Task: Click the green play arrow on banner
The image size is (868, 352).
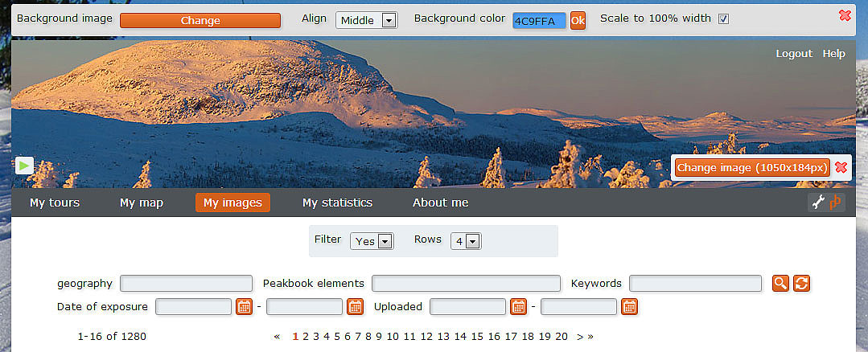Action: pyautogui.click(x=24, y=166)
